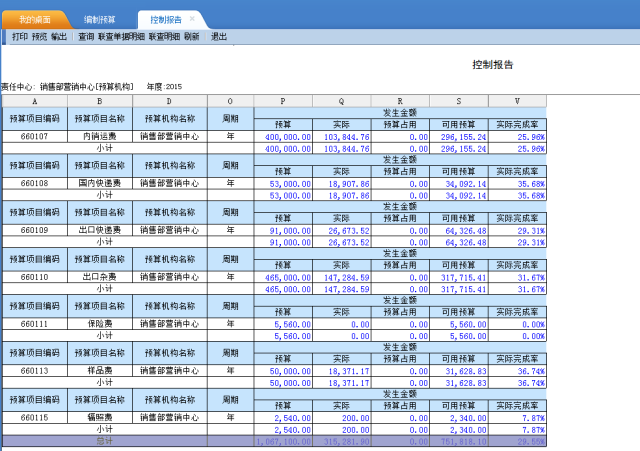Select the 样品费 item name cell
Screen dimensions: 640x451
pos(100,370)
